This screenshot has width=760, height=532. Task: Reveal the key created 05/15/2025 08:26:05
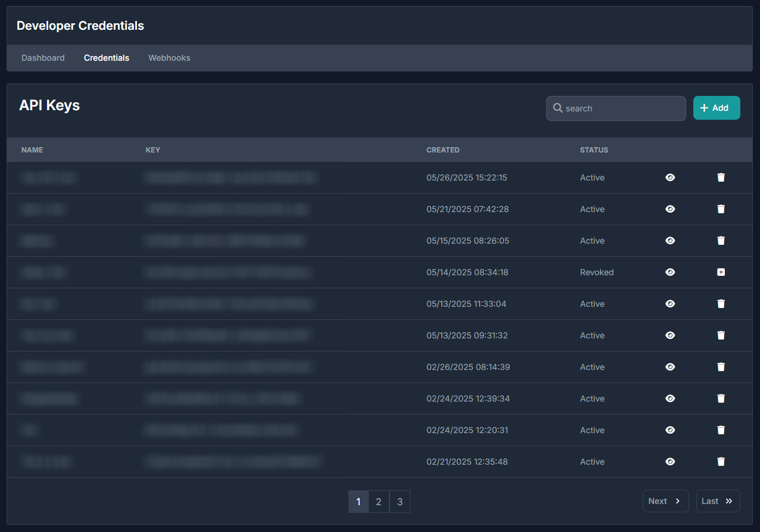tap(670, 241)
